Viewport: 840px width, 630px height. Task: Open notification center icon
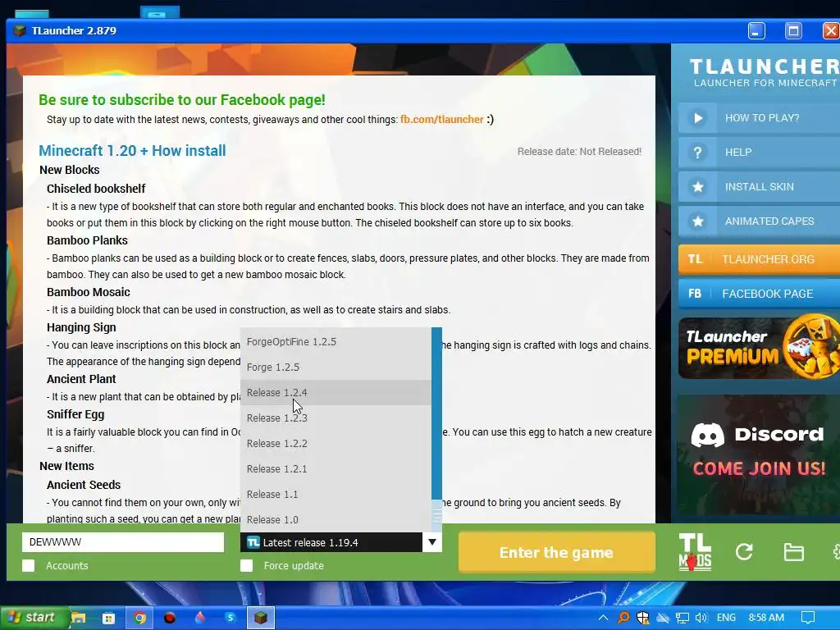[808, 618]
